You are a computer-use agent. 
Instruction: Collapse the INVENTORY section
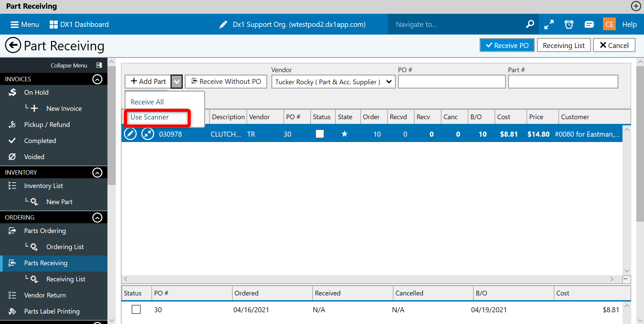coord(97,173)
